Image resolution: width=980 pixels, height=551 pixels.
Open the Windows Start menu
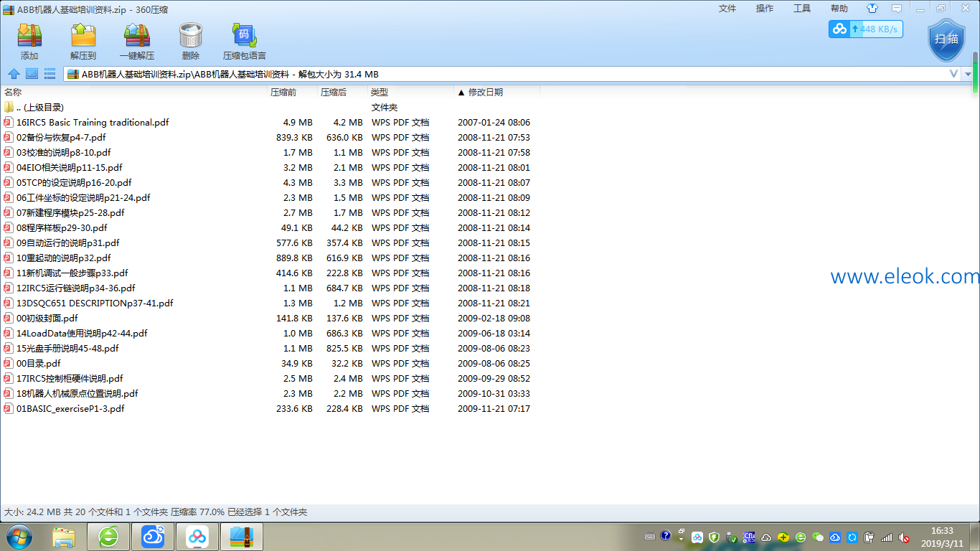pyautogui.click(x=19, y=537)
